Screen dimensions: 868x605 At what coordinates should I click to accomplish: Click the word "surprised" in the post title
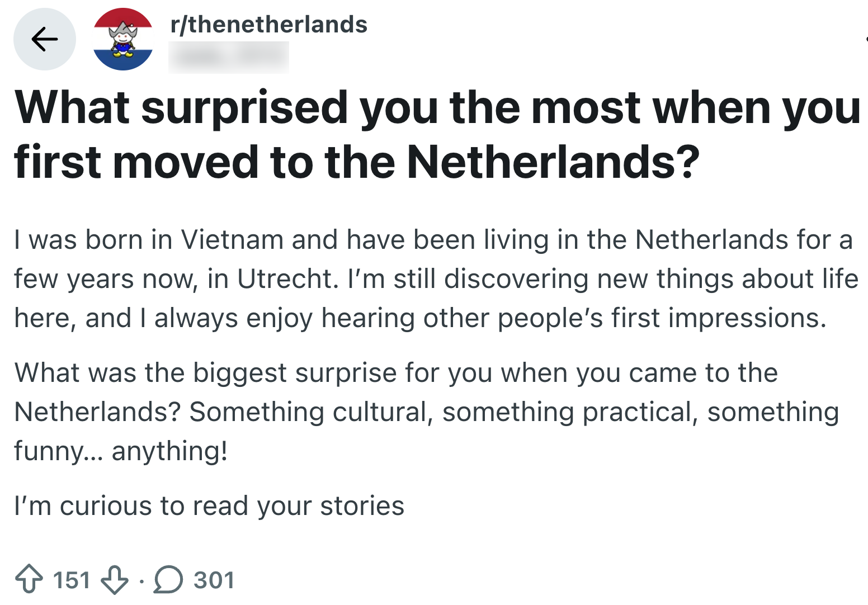tap(245, 107)
